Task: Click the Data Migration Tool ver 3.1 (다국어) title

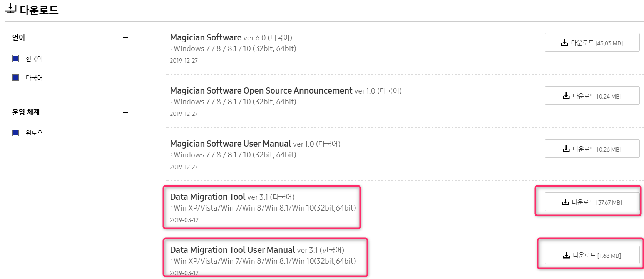Action: click(x=232, y=197)
